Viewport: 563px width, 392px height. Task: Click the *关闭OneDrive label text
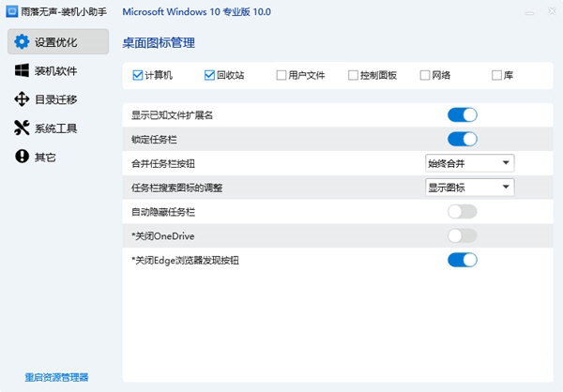(163, 236)
